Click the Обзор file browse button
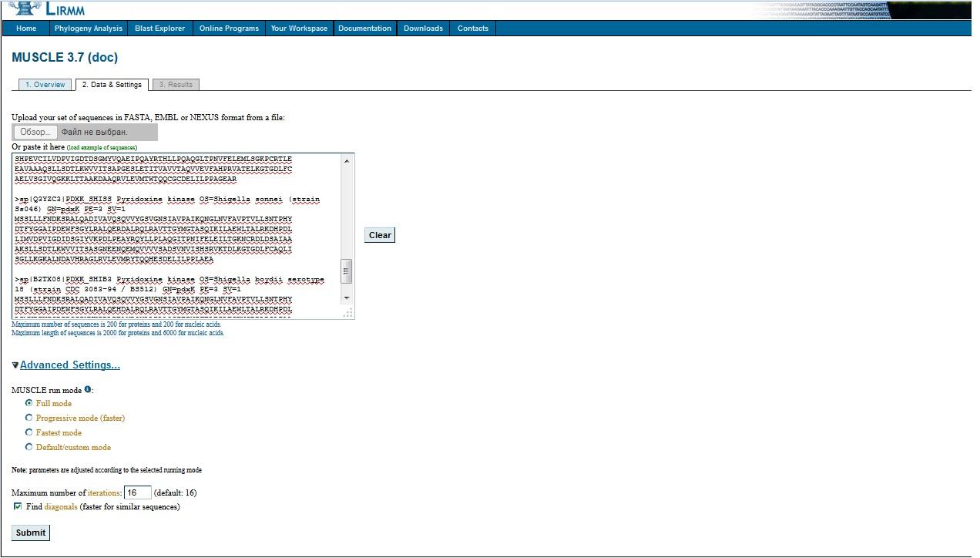This screenshot has height=558, width=980. click(35, 132)
